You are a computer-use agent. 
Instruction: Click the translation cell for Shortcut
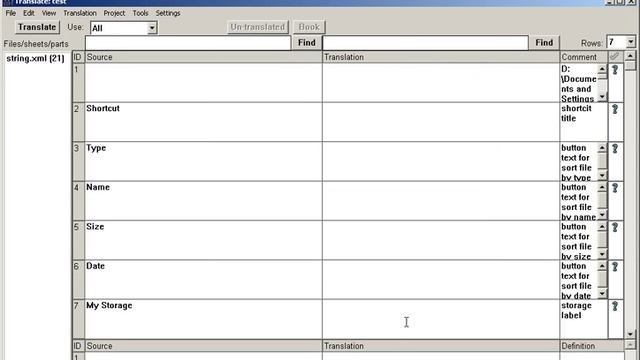441,122
